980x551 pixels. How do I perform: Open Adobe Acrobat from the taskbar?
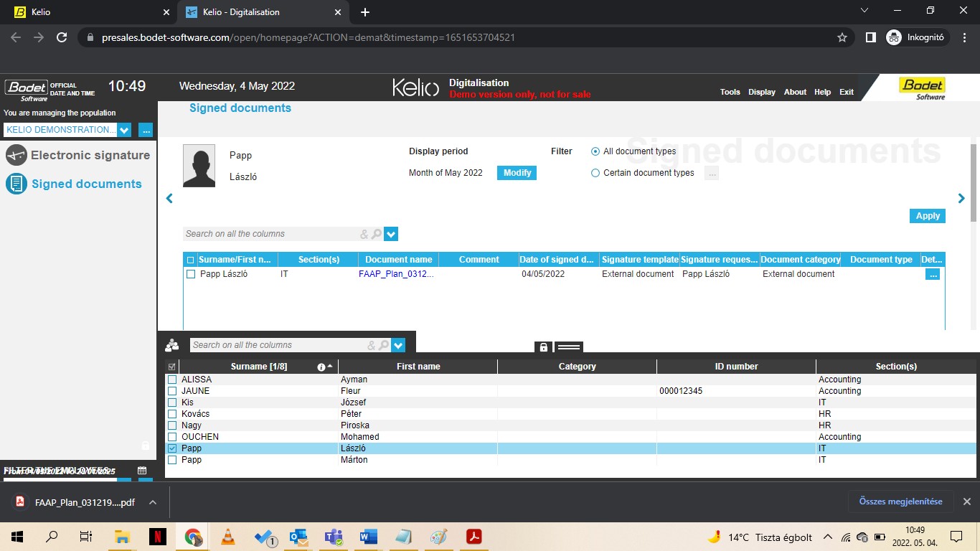(x=473, y=537)
